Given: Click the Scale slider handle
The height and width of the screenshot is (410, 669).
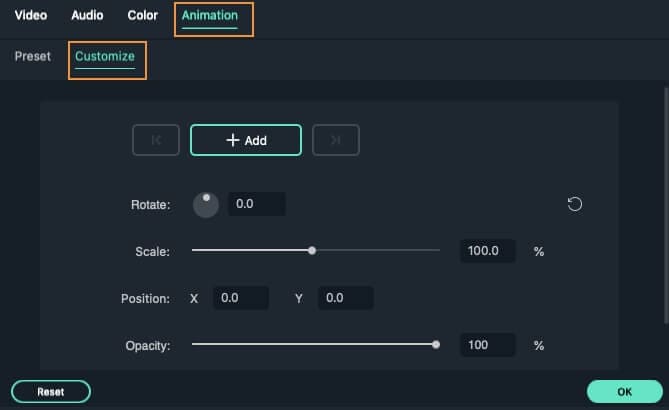Looking at the screenshot, I should [x=312, y=251].
